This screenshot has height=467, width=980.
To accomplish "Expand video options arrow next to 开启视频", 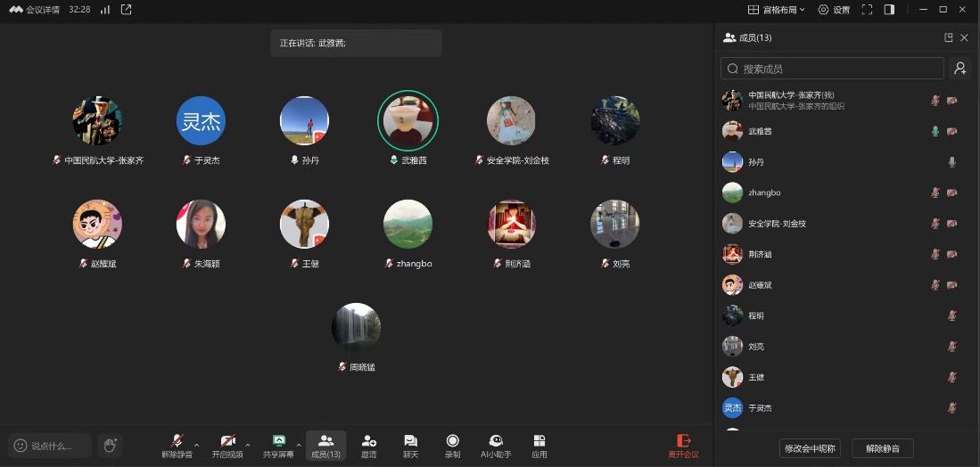I will 248,444.
